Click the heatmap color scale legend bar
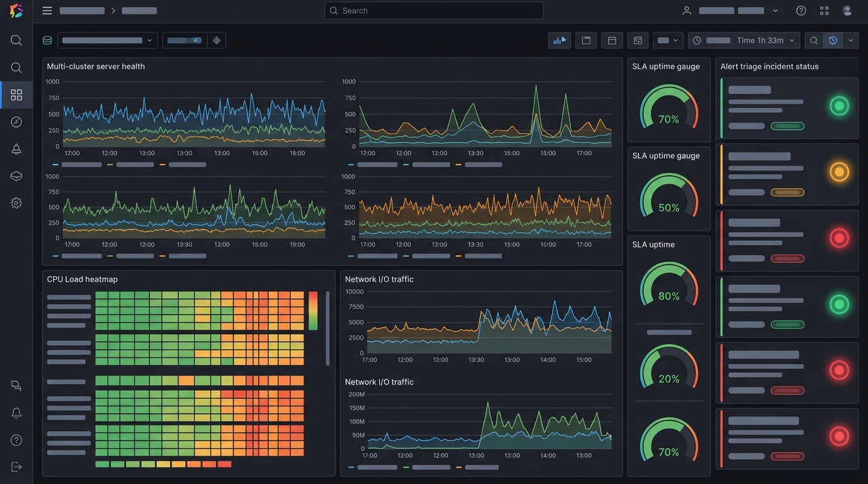 (x=313, y=311)
